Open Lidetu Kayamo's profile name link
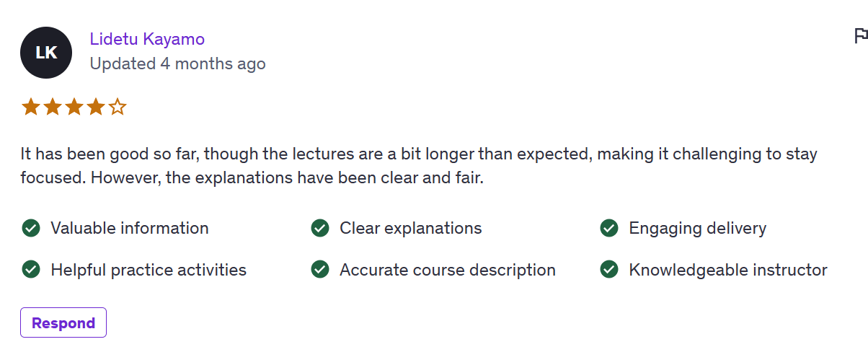Viewport: 868px width, 347px height. click(147, 39)
